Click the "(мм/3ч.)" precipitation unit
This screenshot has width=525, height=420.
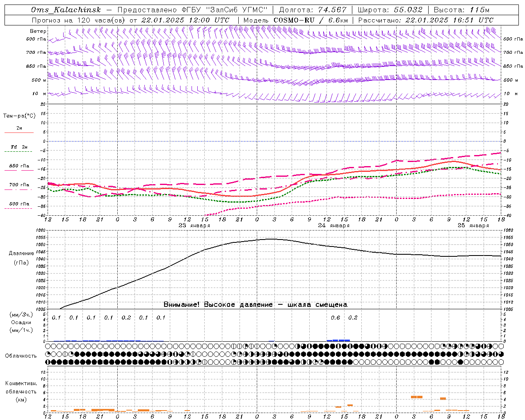21,315
